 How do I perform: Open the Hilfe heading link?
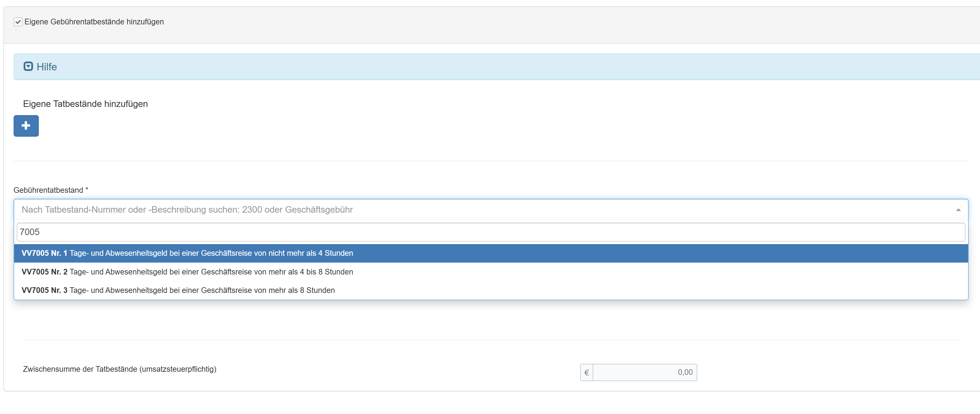46,67
